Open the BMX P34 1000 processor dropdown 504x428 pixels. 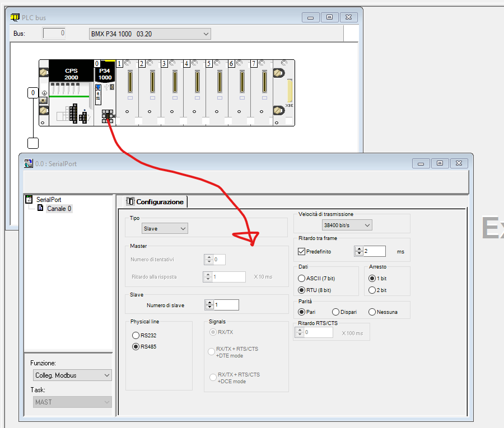[150, 34]
